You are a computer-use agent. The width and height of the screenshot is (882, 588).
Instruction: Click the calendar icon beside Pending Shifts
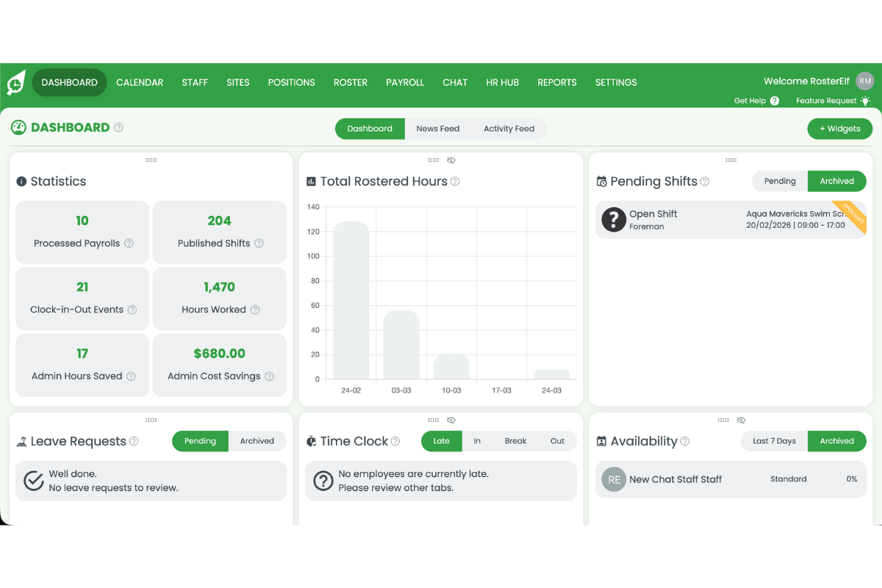click(603, 181)
